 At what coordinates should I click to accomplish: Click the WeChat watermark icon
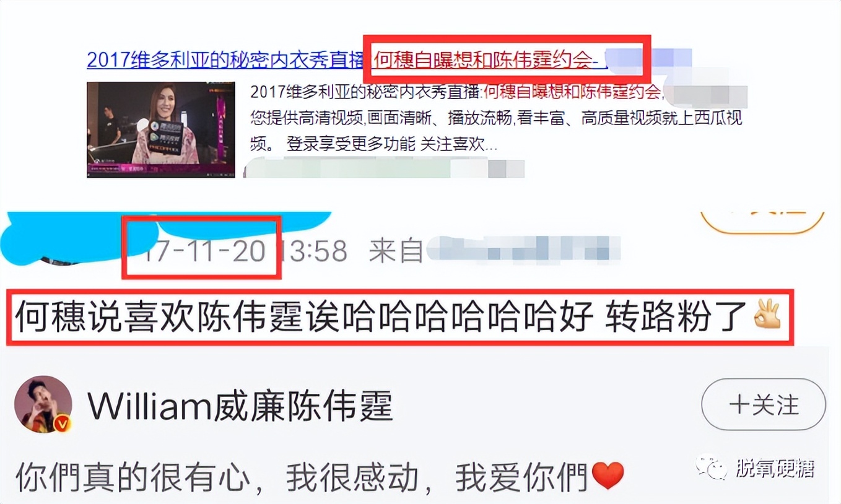pos(712,468)
